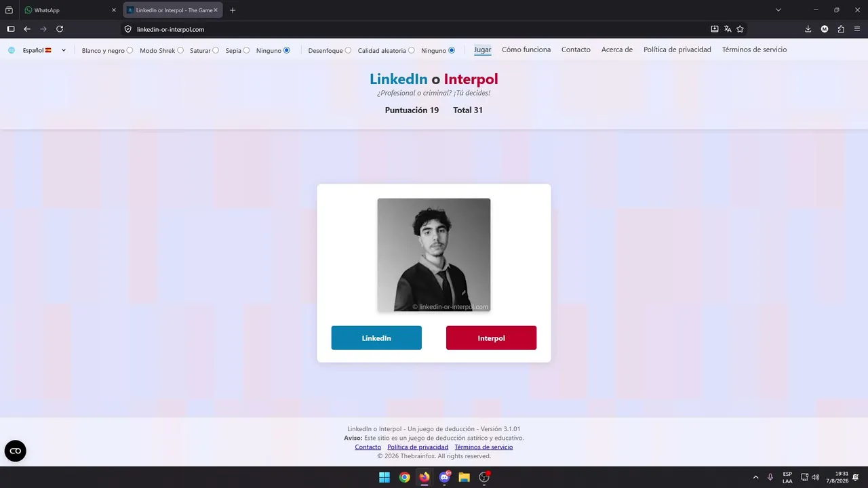The height and width of the screenshot is (488, 868).
Task: Open Términos de servicio in top navigation
Action: (754, 49)
